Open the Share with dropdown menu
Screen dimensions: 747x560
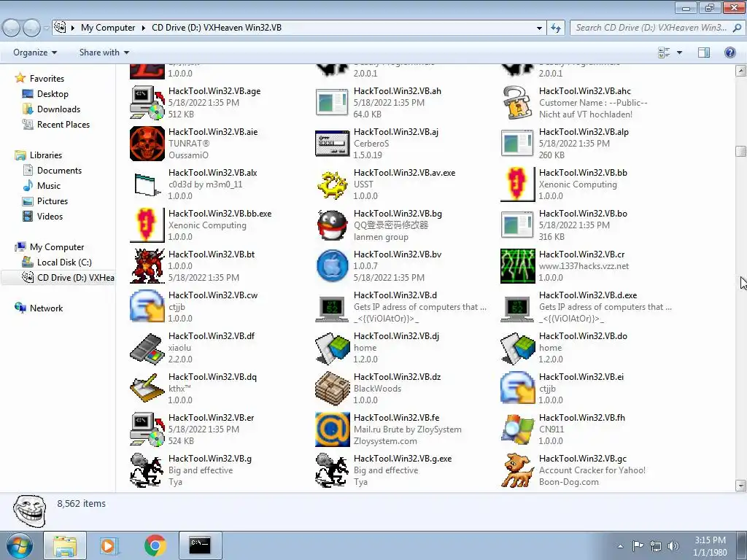click(104, 52)
